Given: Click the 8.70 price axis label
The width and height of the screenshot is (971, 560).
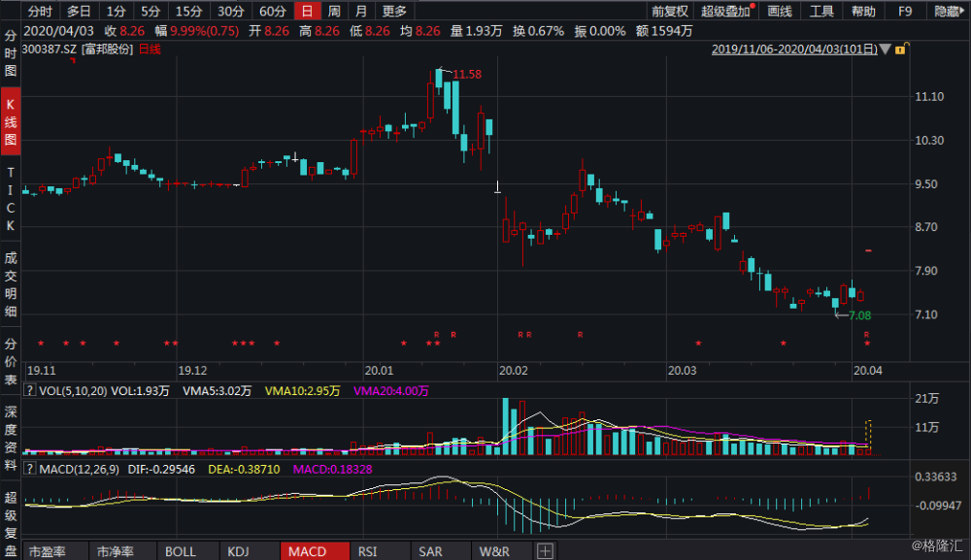Looking at the screenshot, I should 926,227.
